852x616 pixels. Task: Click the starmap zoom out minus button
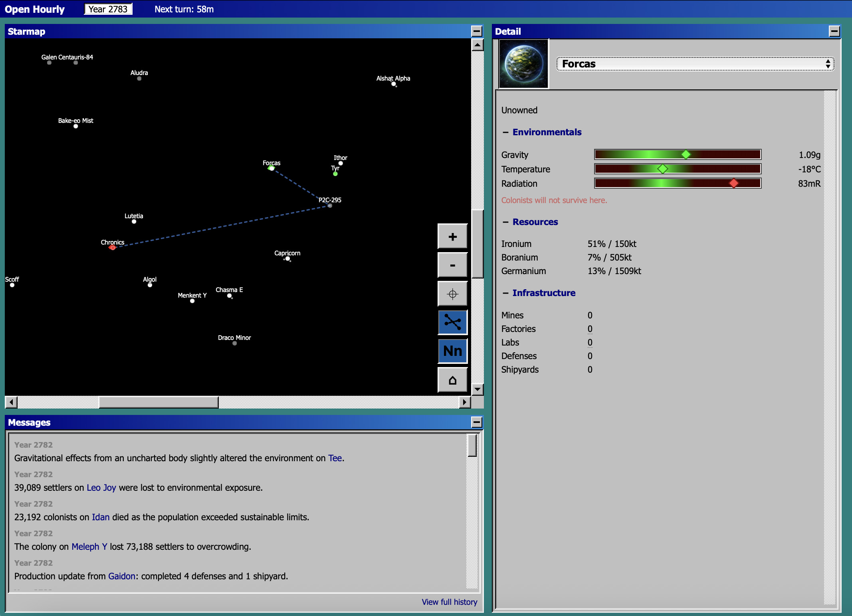[x=452, y=265]
